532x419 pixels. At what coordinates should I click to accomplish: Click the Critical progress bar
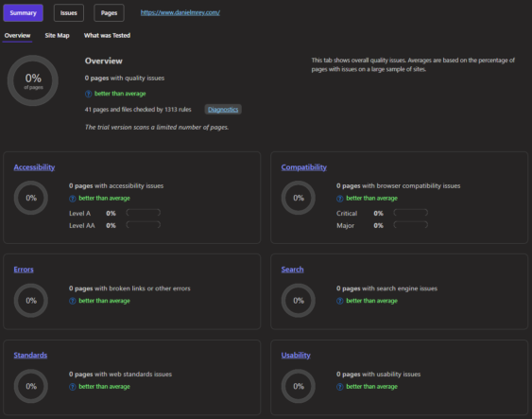[410, 213]
